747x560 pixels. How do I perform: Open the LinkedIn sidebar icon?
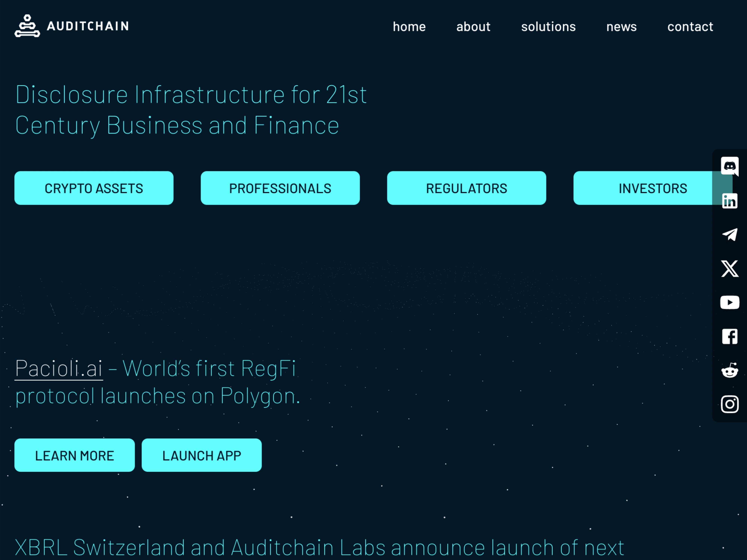pos(729,201)
